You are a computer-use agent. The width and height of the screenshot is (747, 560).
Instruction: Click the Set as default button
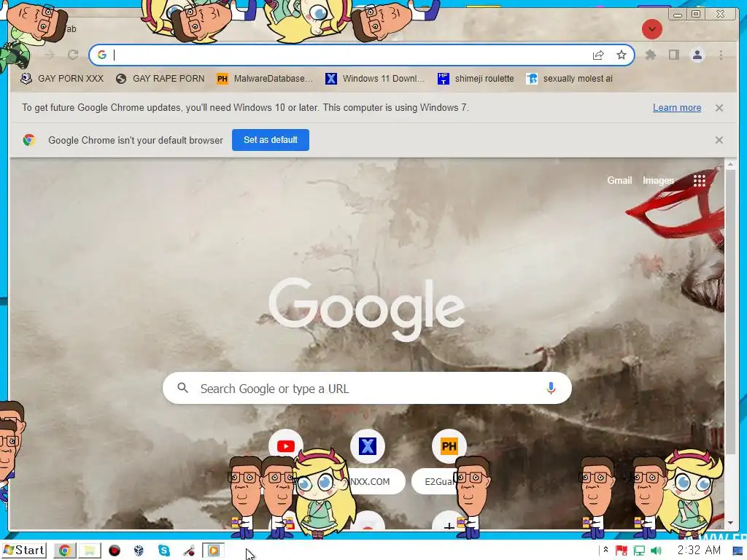(270, 140)
